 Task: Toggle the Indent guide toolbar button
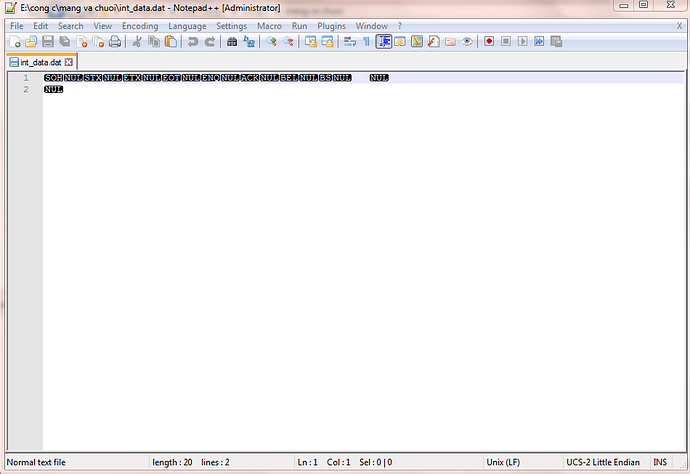(x=383, y=42)
